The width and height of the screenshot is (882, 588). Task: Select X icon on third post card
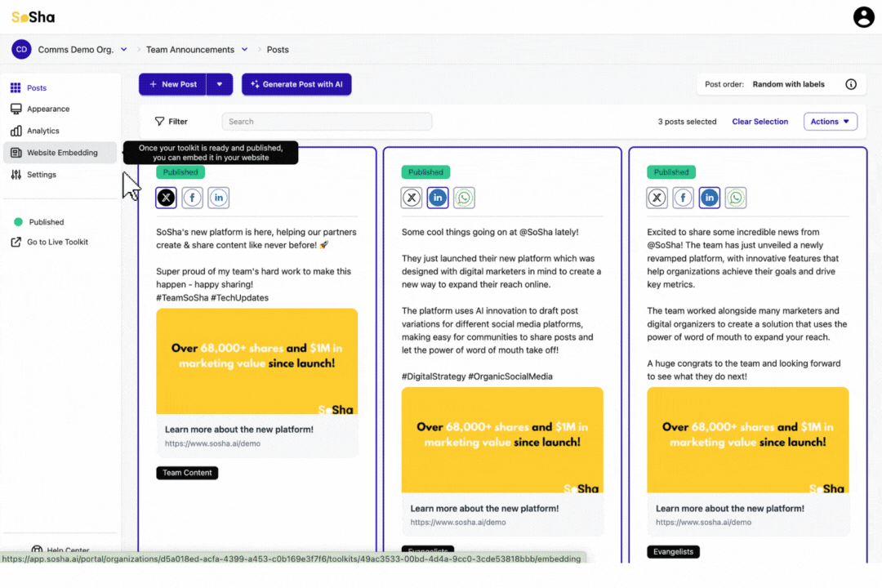tap(657, 198)
